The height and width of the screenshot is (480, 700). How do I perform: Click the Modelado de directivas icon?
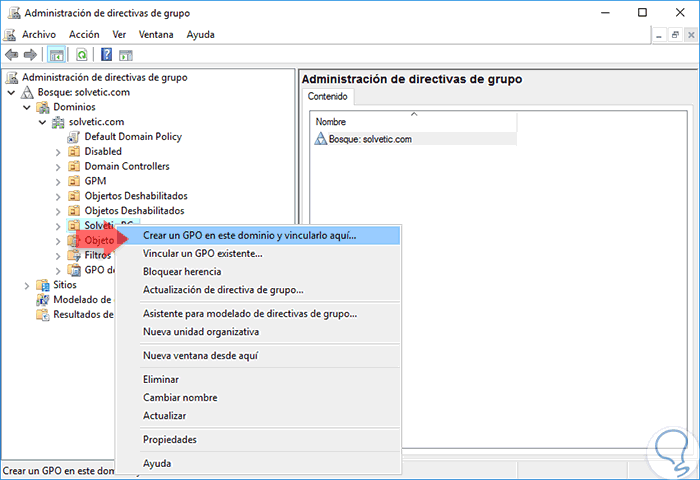click(43, 300)
